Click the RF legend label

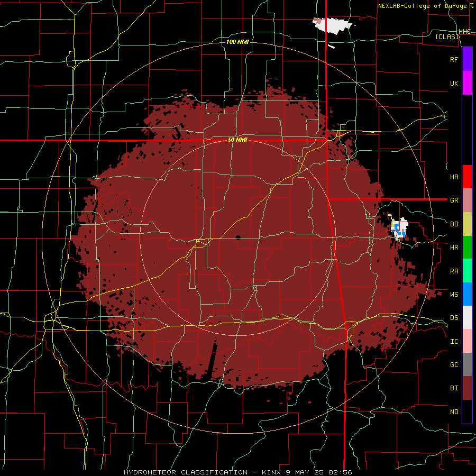click(x=454, y=59)
